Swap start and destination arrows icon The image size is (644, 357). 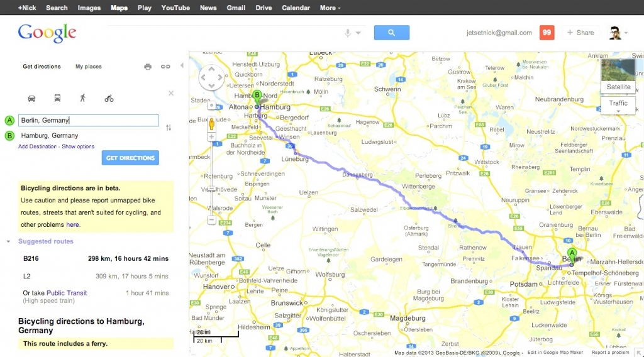click(169, 128)
